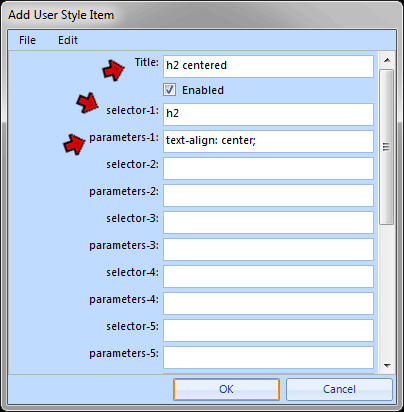
Task: Click the scrollbar up arrow
Action: [387, 60]
